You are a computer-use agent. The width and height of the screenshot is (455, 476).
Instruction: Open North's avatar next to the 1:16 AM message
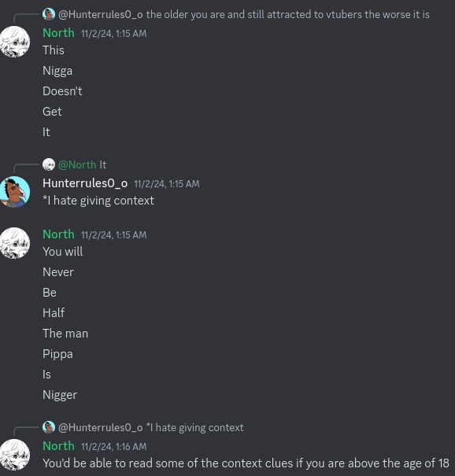(15, 455)
